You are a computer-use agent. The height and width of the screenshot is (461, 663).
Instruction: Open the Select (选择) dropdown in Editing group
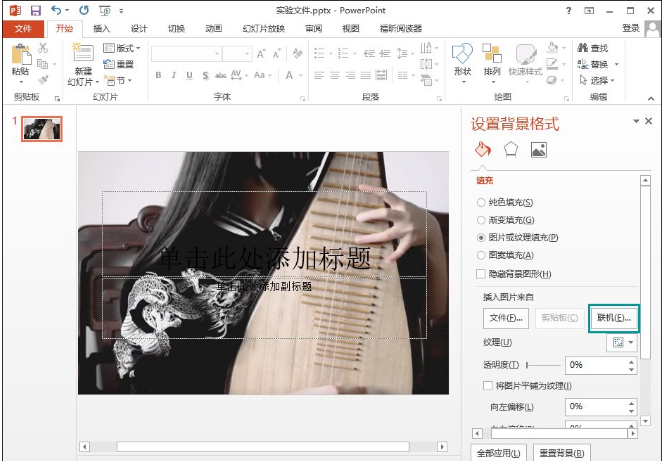[598, 80]
